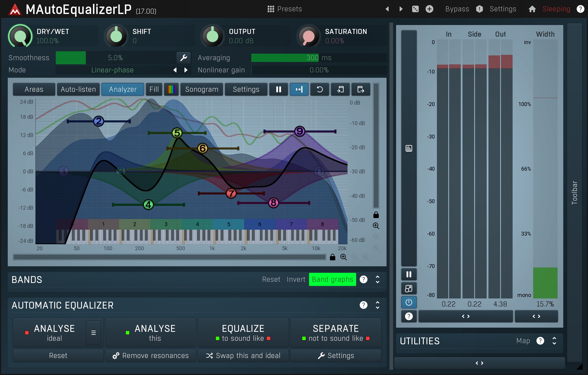Open the Settings menu in the title bar

pos(503,9)
